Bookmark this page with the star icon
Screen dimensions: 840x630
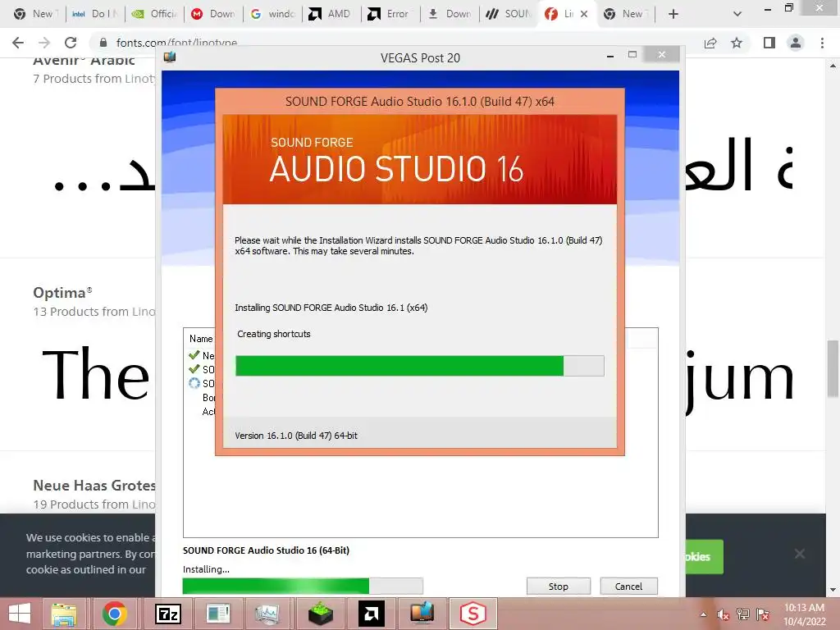(x=737, y=43)
